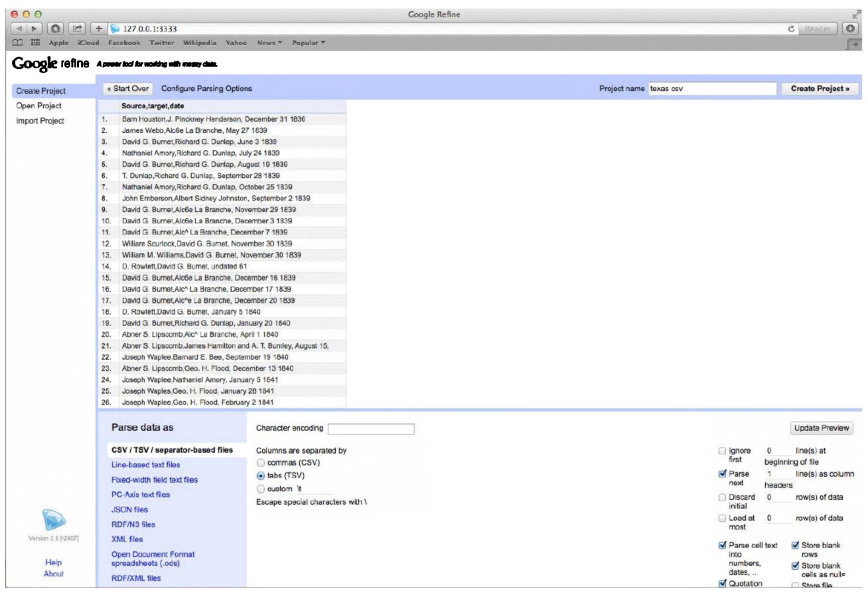The height and width of the screenshot is (597, 868).
Task: Click the Character encoding field
Action: [371, 429]
